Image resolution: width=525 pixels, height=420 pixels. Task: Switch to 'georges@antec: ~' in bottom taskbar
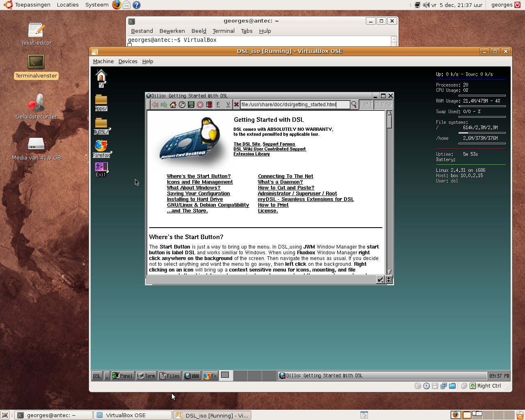[54, 415]
